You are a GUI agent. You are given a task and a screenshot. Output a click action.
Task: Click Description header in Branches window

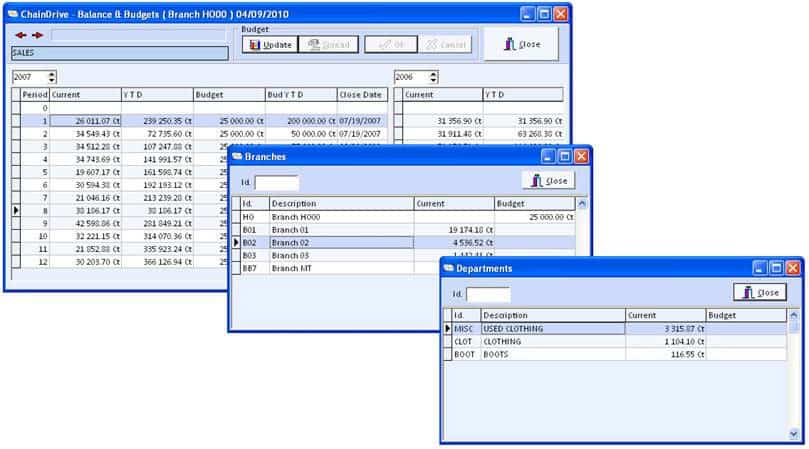click(342, 204)
